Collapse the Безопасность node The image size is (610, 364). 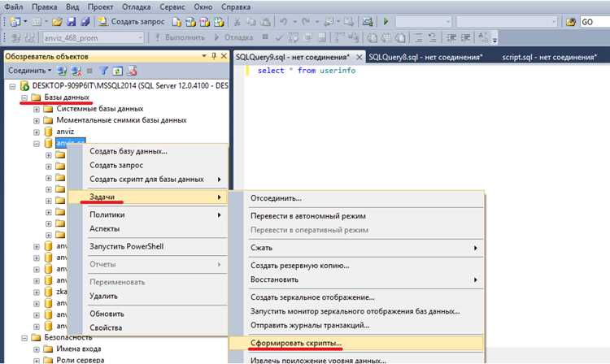point(24,338)
